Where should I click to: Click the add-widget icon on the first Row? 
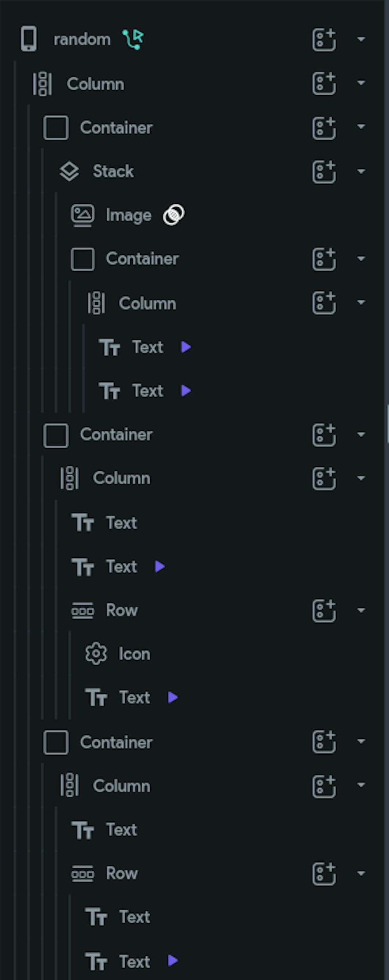pyautogui.click(x=324, y=610)
